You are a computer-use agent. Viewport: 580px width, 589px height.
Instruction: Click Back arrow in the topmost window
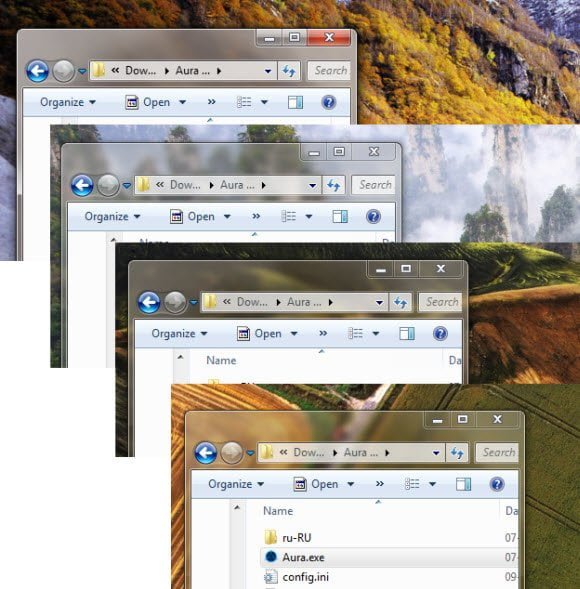[37, 71]
